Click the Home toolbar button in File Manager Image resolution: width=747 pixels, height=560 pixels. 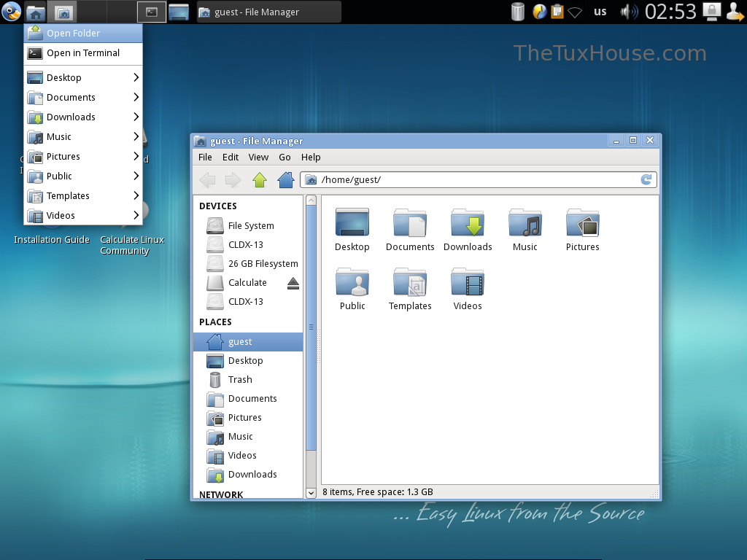286,180
